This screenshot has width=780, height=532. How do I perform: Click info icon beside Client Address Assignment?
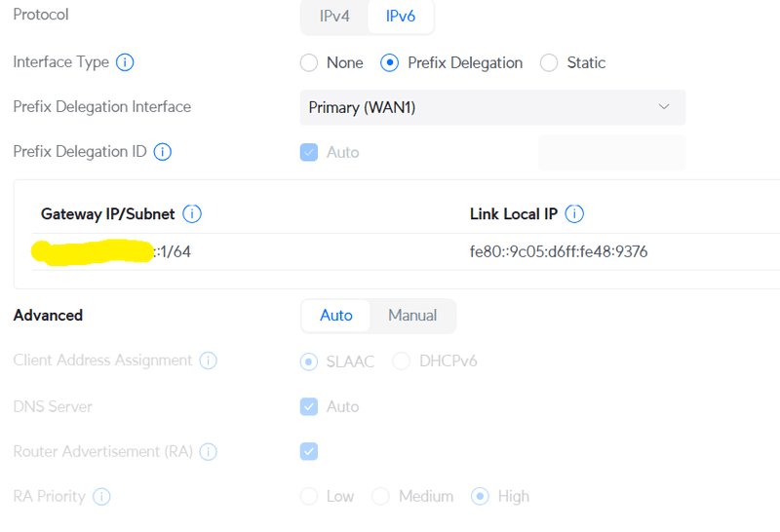pyautogui.click(x=208, y=361)
